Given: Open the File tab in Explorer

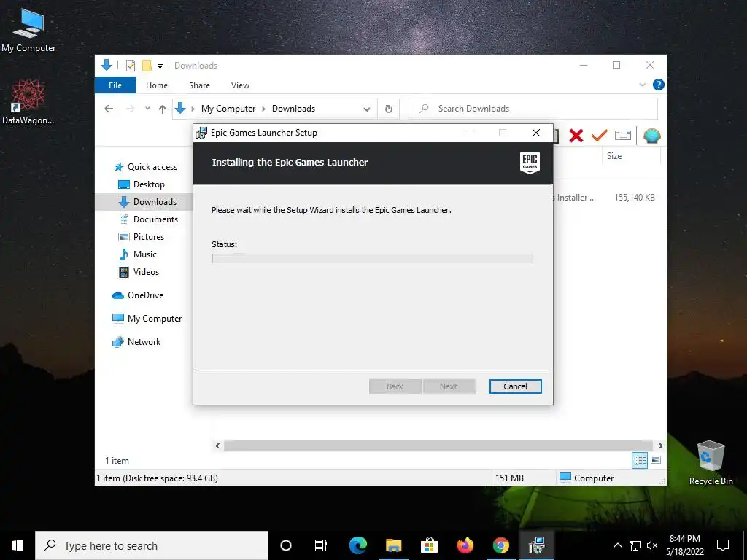Looking at the screenshot, I should pos(115,85).
